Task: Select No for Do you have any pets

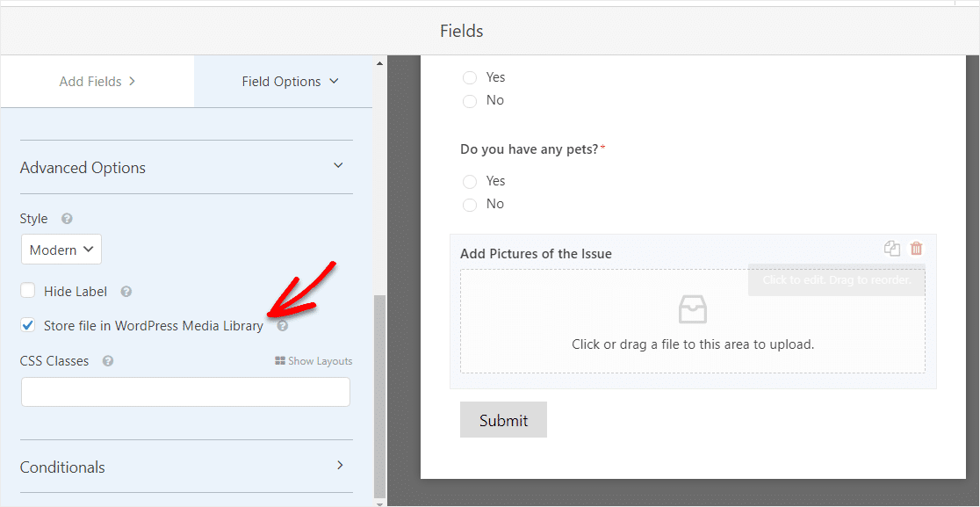Action: pyautogui.click(x=470, y=205)
